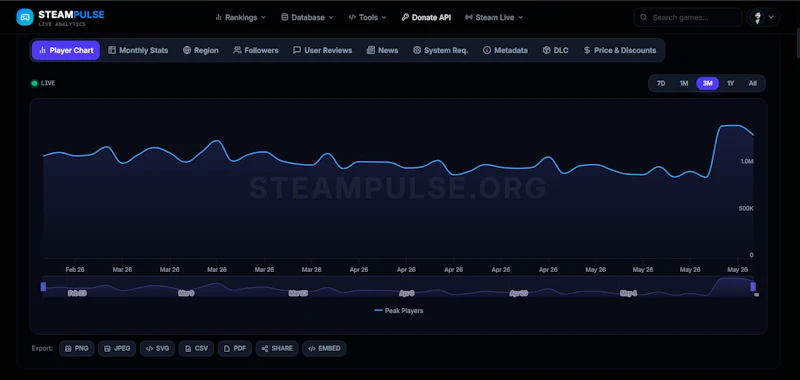Select the 3M time range
Screen dimensions: 800x380
(707, 83)
